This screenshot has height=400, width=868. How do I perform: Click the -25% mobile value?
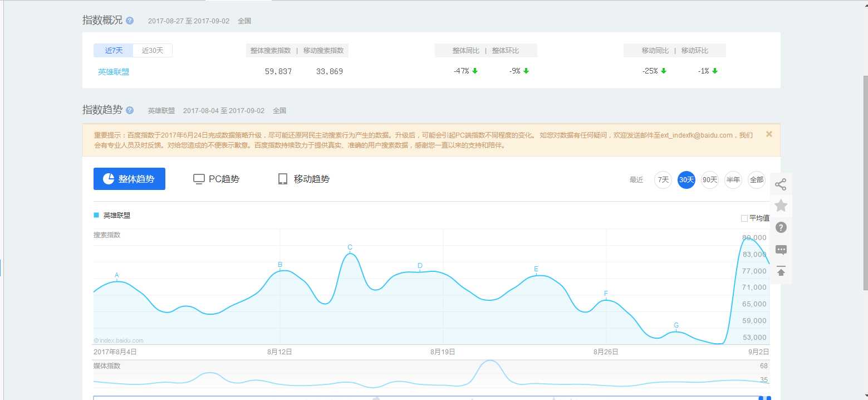click(x=650, y=71)
